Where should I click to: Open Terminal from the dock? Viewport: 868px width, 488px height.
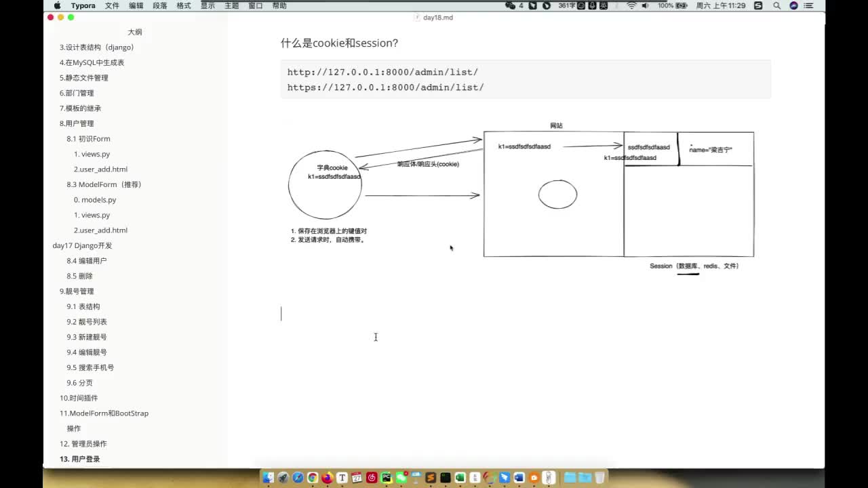446,478
